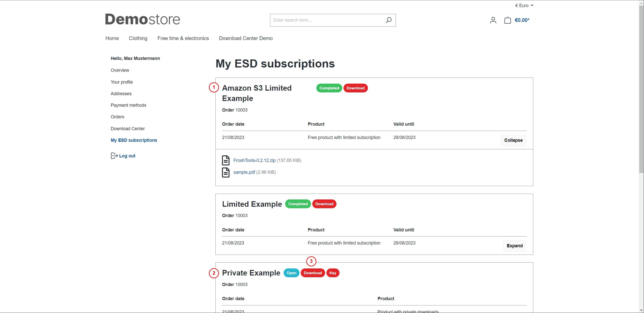644x313 pixels.
Task: Click scrollbar down arrow
Action: tap(641, 310)
